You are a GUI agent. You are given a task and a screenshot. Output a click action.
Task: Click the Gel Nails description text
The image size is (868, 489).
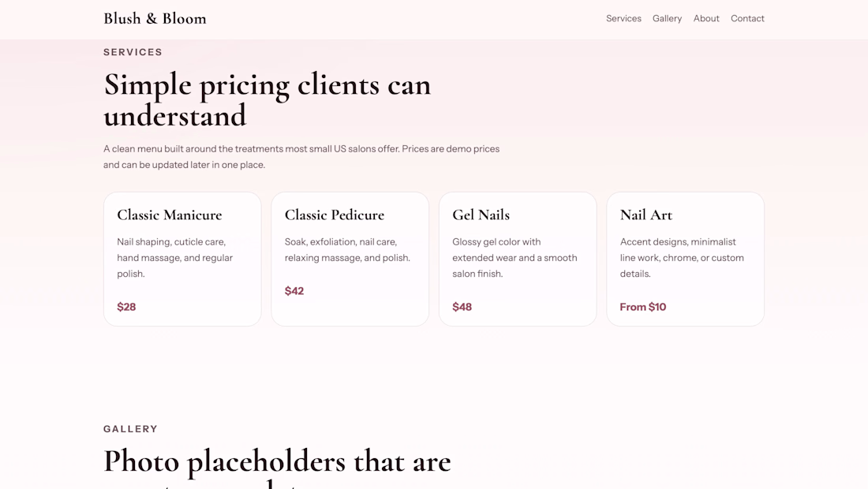point(514,258)
